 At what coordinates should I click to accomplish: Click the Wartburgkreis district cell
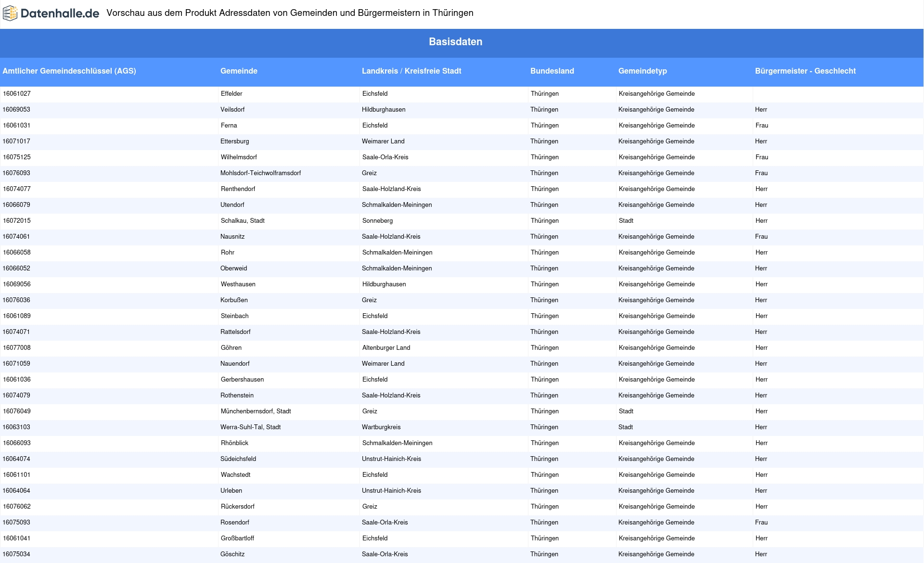[381, 427]
